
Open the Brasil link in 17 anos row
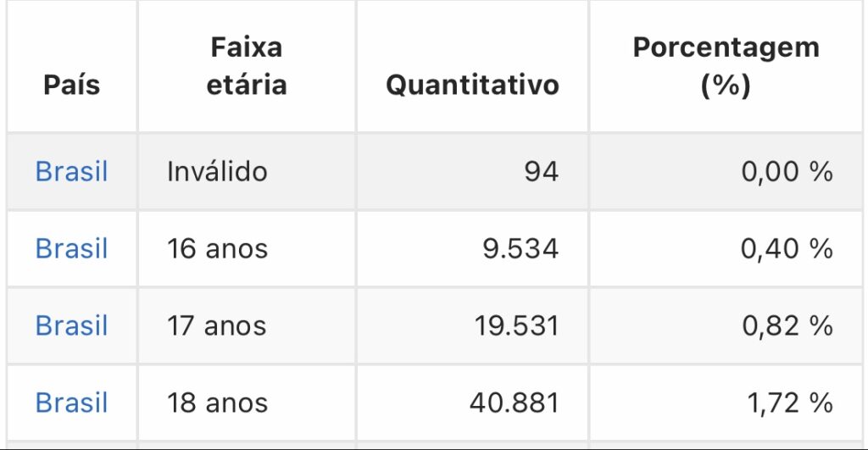71,325
